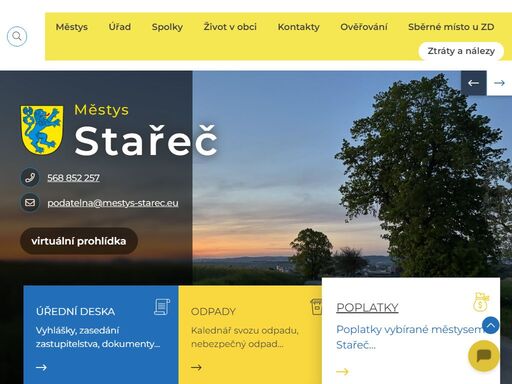
Task: Open the Ověřování menu item
Action: [x=364, y=27]
